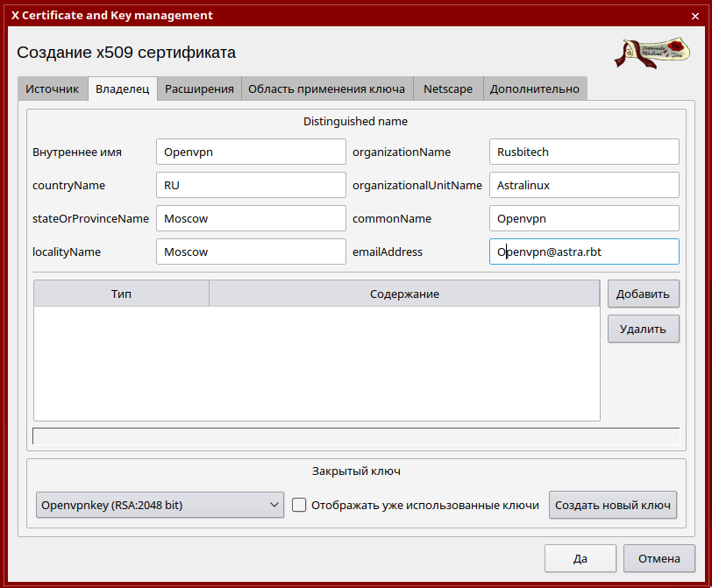This screenshot has width=712, height=588.
Task: Click the organizationName field with Rusbitech
Action: tap(584, 152)
